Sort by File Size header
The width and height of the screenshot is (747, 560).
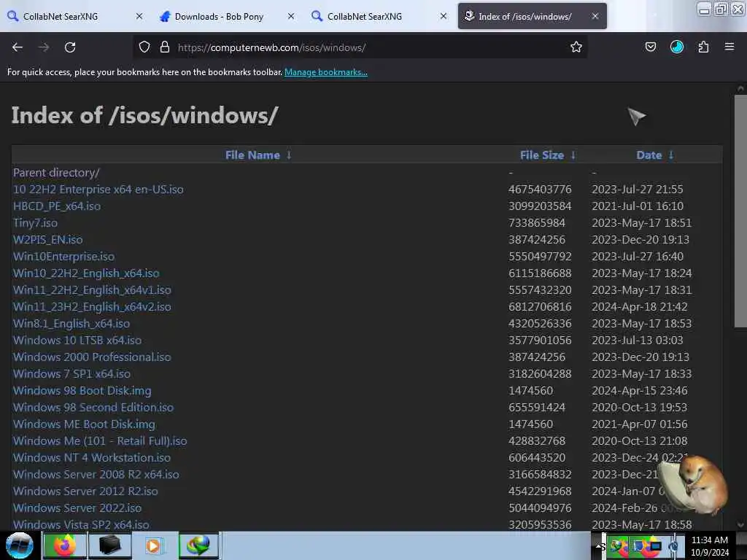[542, 155]
